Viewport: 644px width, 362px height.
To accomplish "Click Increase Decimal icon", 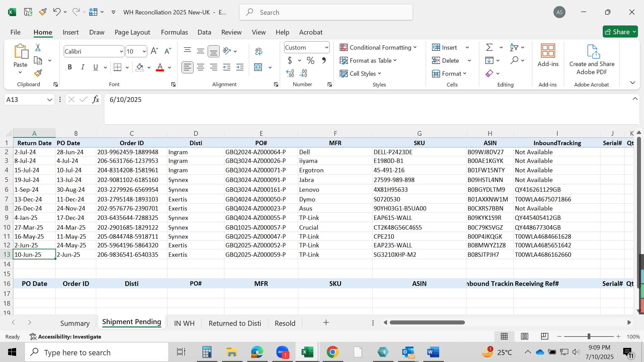I will [x=290, y=73].
